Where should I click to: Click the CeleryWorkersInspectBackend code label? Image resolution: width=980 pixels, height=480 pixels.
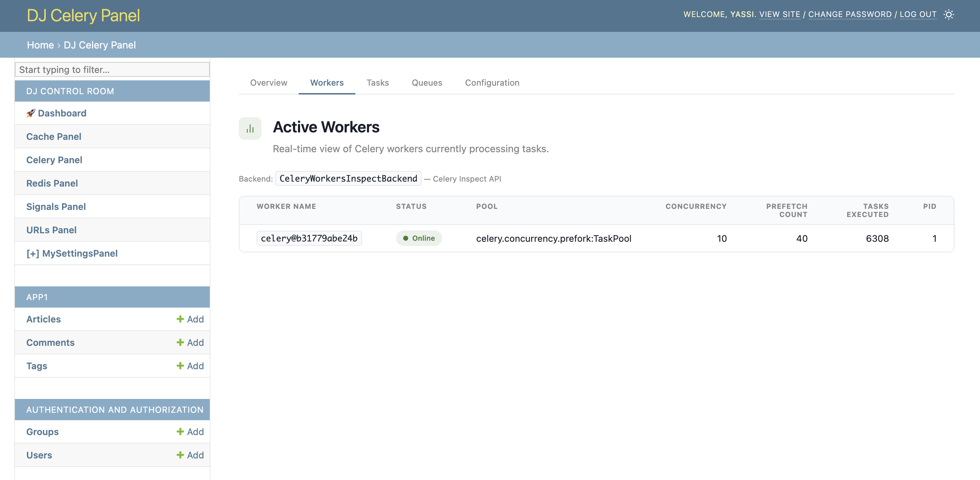(x=348, y=179)
